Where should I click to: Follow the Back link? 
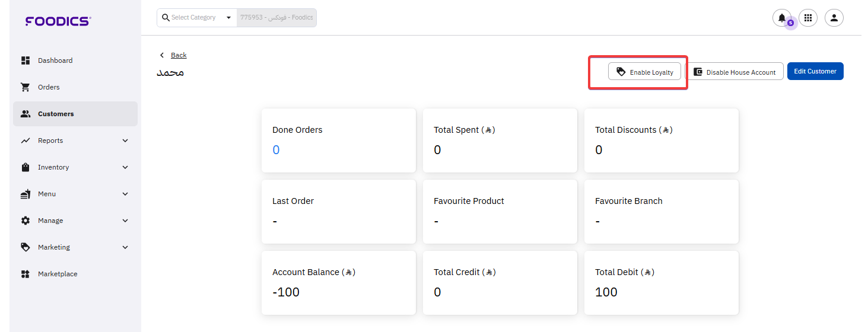(179, 55)
